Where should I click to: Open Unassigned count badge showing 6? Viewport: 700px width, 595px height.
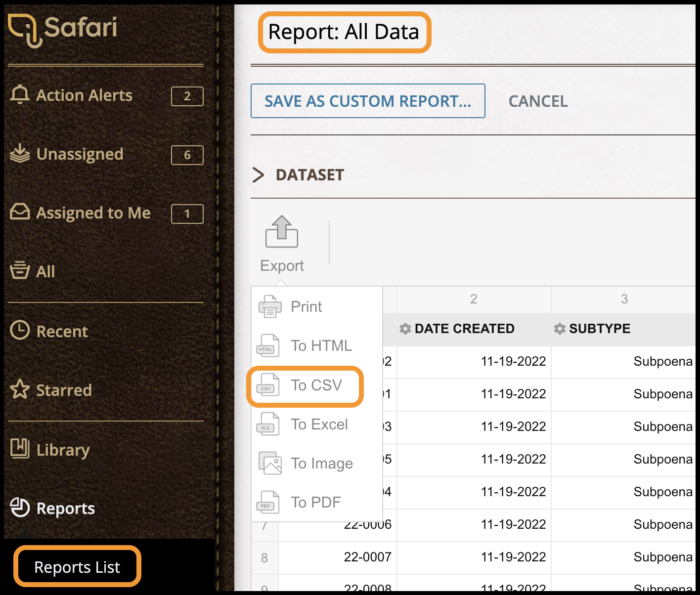(x=187, y=155)
